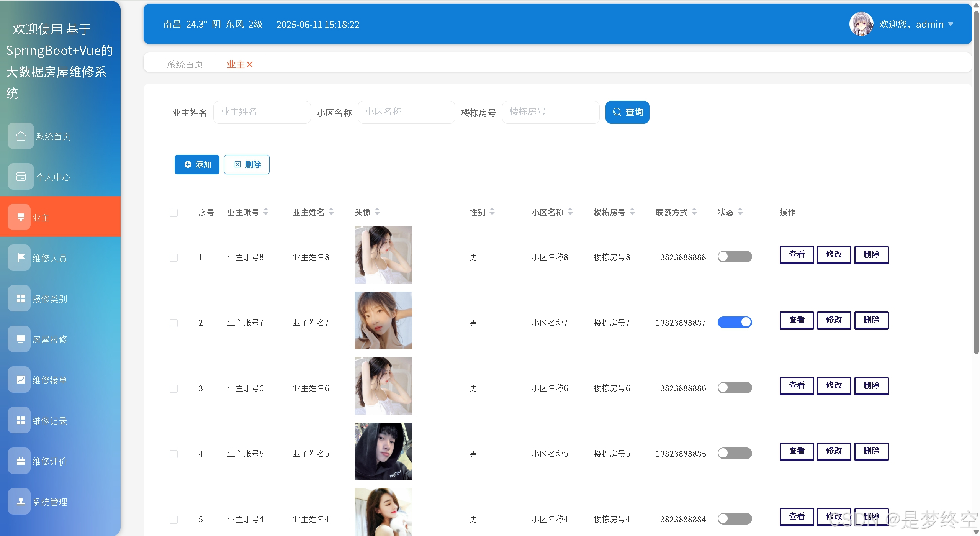Turn off the status switch for 业主账号7
Viewport: 980px width, 536px height.
[x=734, y=322]
